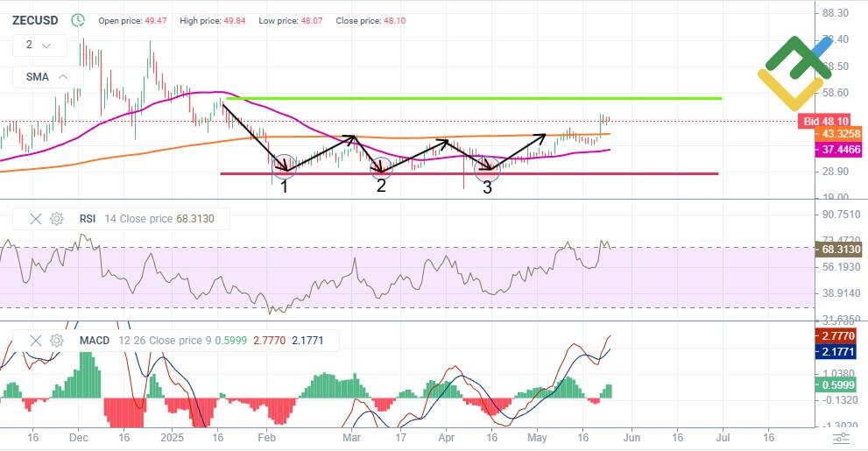Collapse the SMA indicator chevron
Screen dimensions: 868x451
coord(63,77)
